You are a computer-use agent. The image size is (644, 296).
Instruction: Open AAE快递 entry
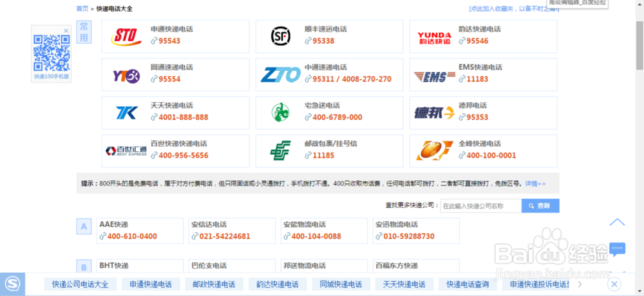(x=114, y=225)
